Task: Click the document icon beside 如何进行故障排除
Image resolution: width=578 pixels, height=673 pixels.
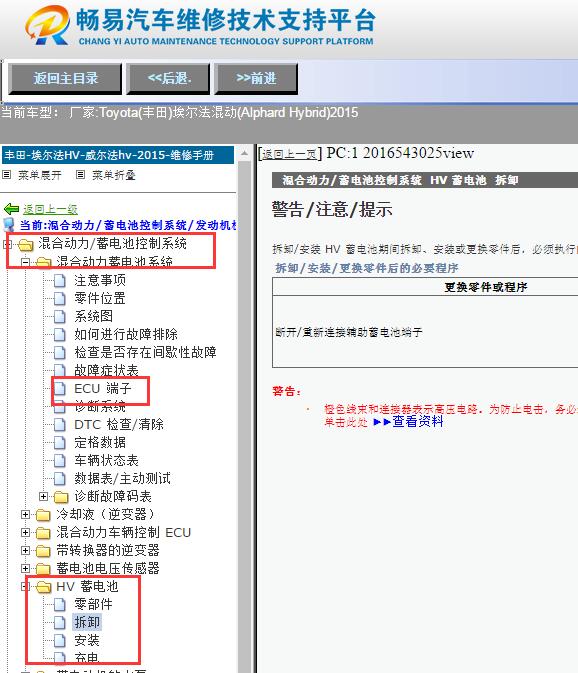Action: [x=60, y=335]
